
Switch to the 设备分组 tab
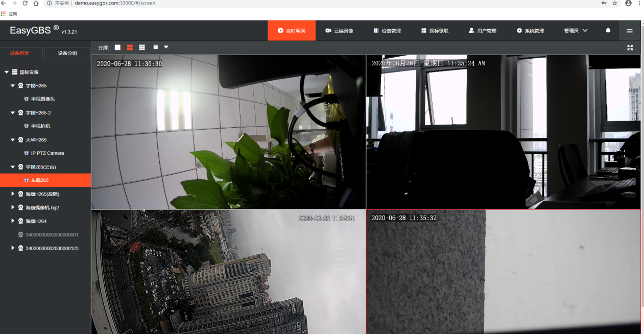coord(67,53)
